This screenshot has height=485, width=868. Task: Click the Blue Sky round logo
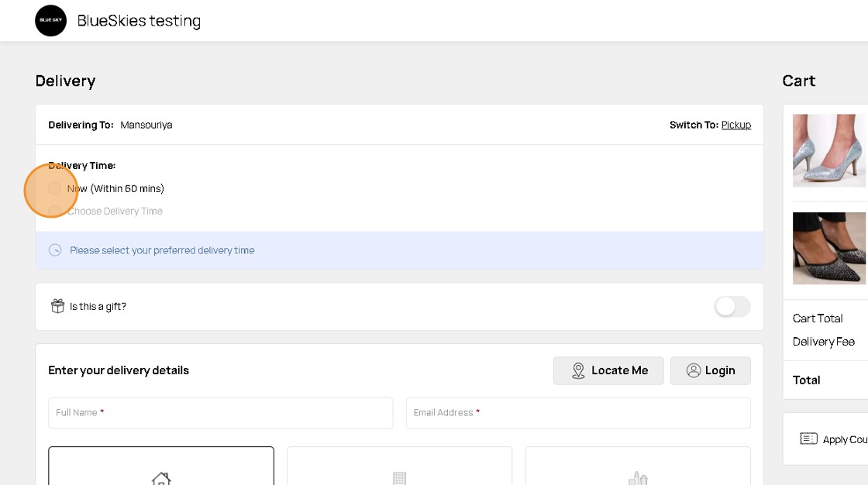coord(51,21)
